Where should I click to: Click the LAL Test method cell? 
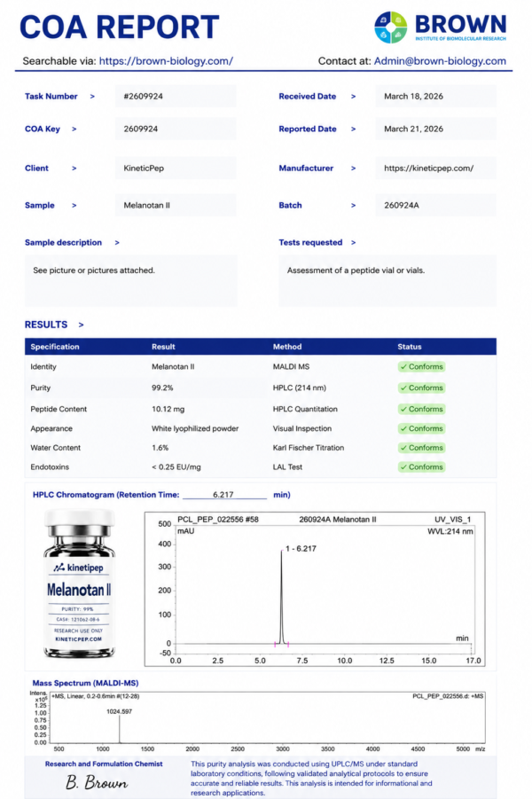point(287,466)
